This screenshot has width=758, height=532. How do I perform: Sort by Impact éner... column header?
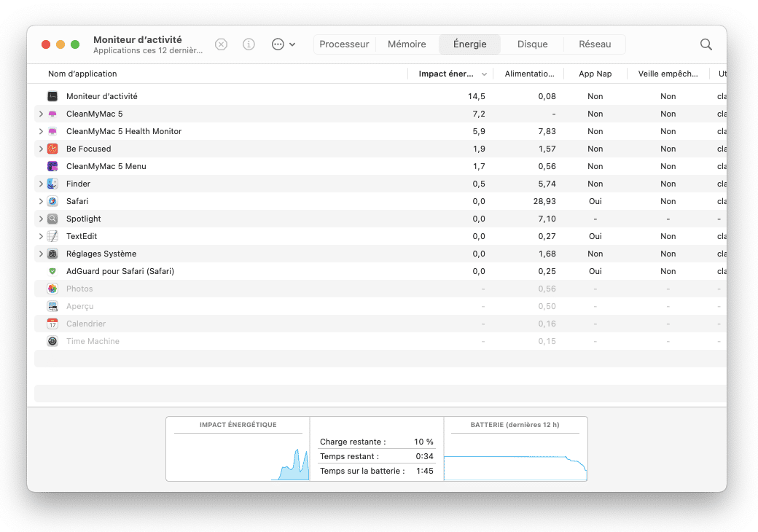(450, 74)
